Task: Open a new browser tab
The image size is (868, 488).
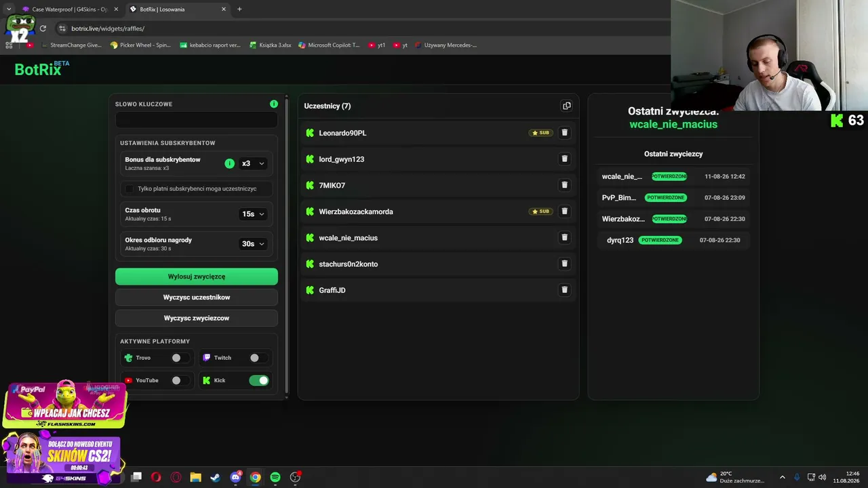Action: click(239, 9)
